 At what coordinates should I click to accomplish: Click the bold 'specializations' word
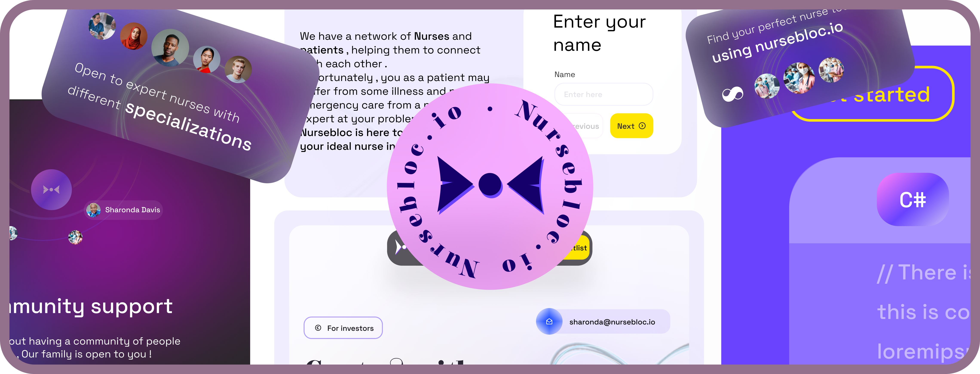coord(188,126)
